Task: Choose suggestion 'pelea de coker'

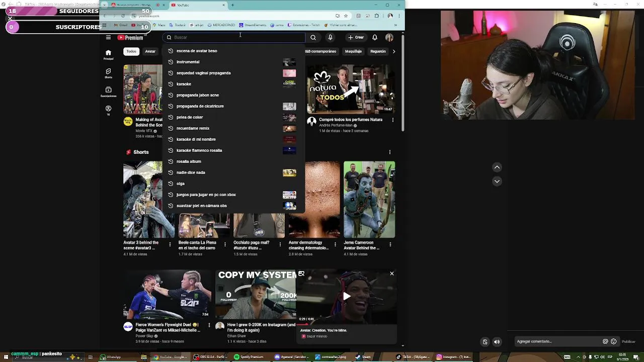Action: tap(233, 117)
